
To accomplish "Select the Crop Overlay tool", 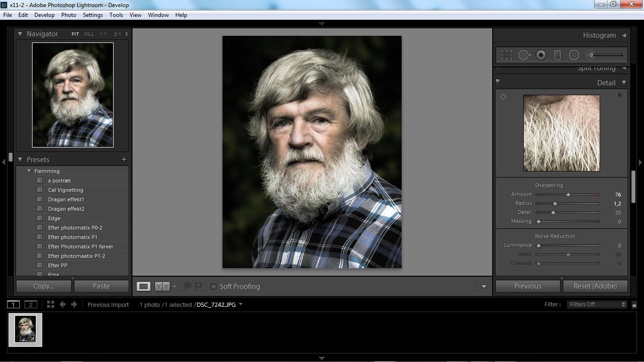I will 506,55.
